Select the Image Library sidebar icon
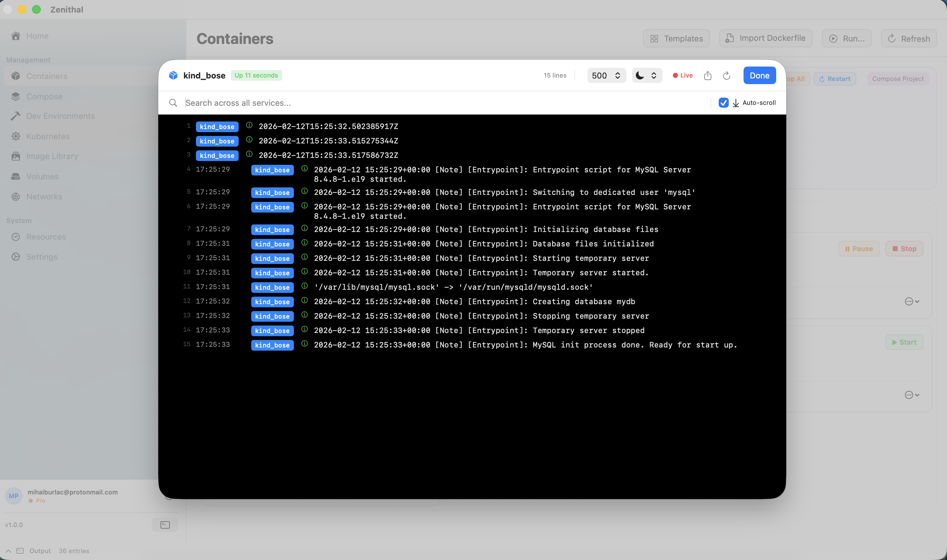The width and height of the screenshot is (947, 560). click(15, 156)
